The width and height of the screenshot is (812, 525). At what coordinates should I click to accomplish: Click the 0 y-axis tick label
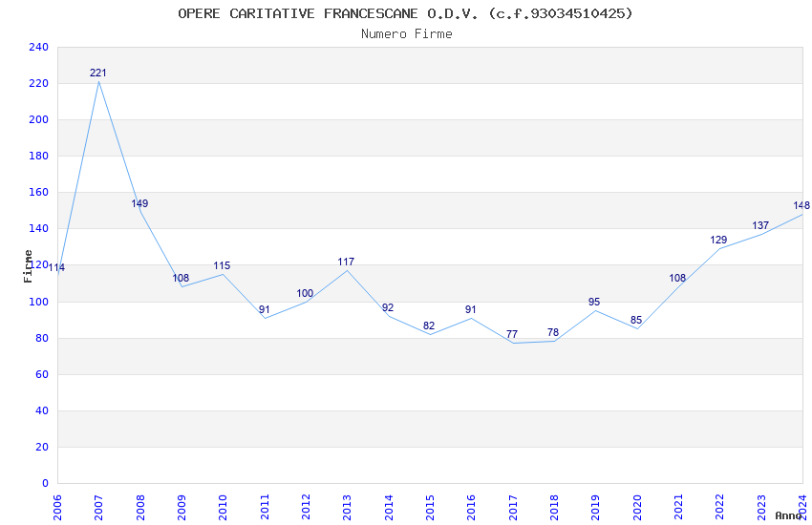coord(45,484)
